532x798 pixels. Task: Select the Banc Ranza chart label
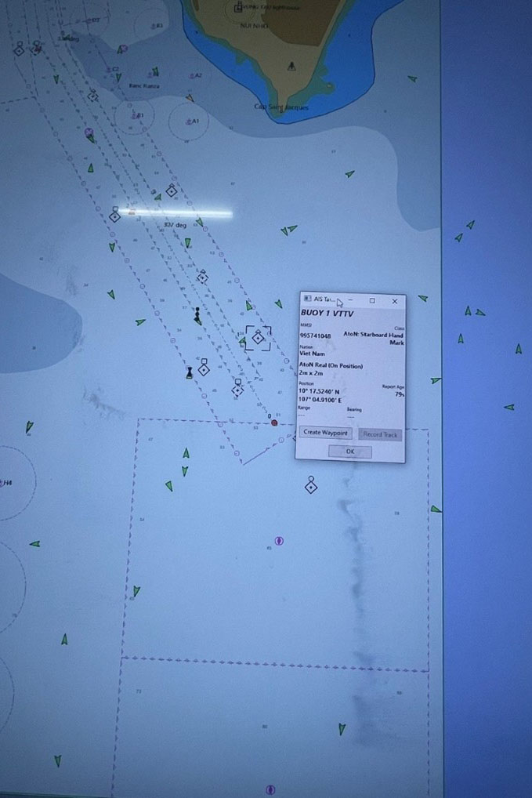tap(146, 85)
